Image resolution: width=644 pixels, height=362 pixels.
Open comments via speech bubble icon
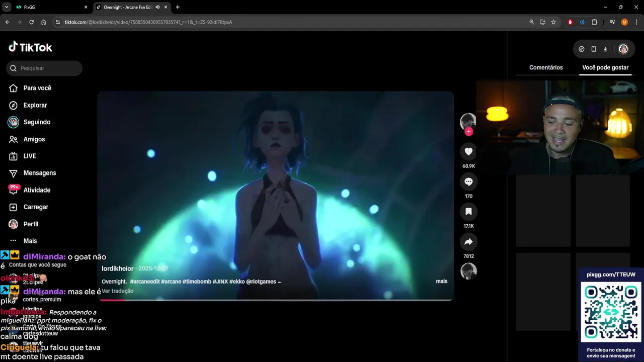[468, 182]
